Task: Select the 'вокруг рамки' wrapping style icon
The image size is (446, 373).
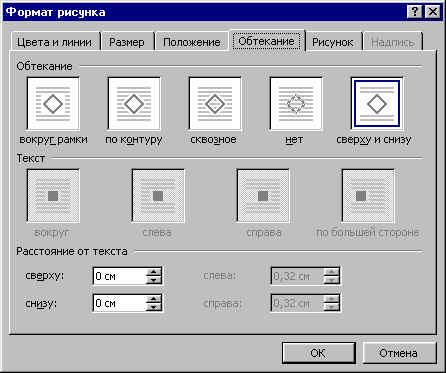Action: (x=53, y=104)
